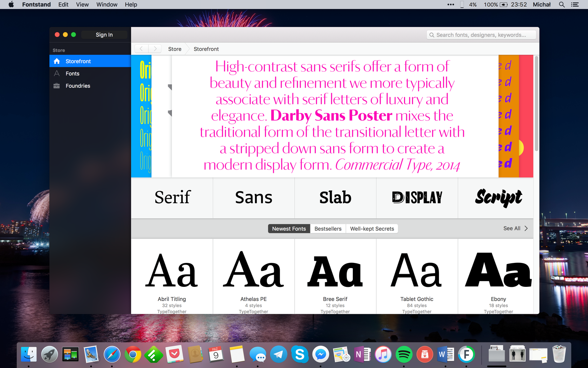The height and width of the screenshot is (368, 588).
Task: Open Finder from the dock
Action: coord(29,354)
